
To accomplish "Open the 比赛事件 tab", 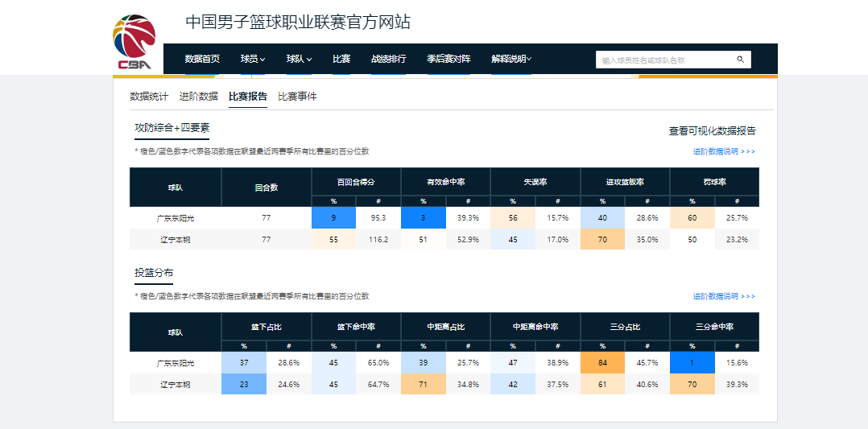I will 297,97.
